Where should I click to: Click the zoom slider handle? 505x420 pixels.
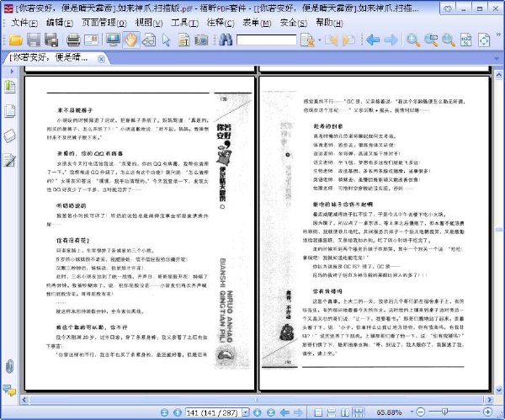pyautogui.click(x=444, y=412)
